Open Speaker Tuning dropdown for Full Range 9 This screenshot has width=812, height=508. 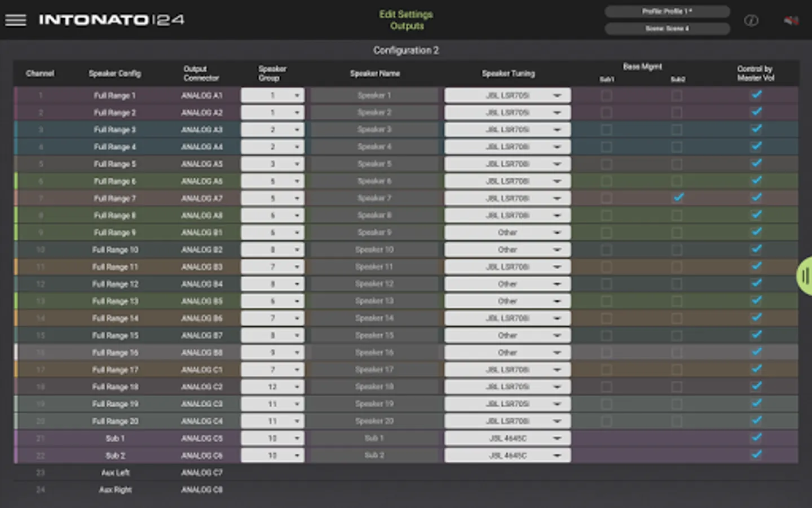pyautogui.click(x=507, y=233)
